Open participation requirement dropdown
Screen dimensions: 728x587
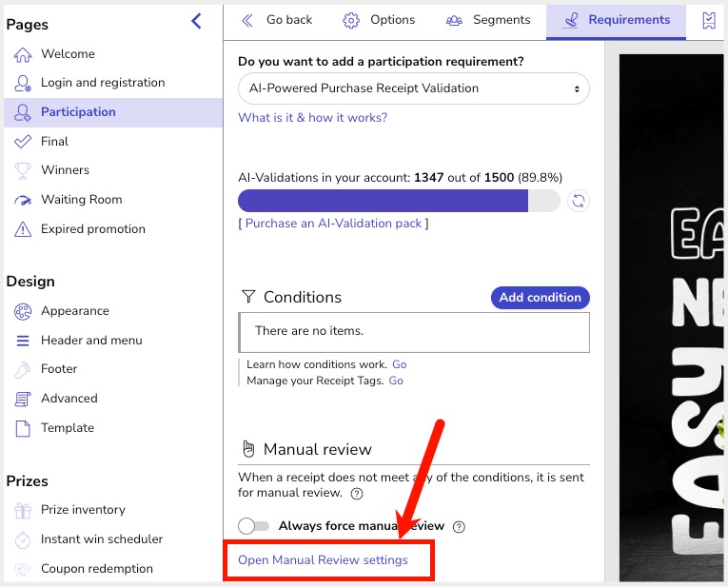click(x=413, y=88)
